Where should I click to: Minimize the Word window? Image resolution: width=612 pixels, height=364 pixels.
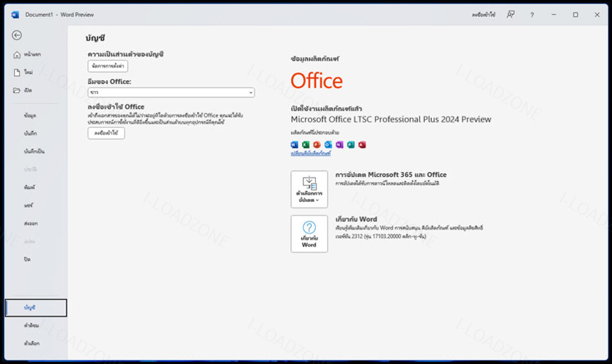point(554,15)
